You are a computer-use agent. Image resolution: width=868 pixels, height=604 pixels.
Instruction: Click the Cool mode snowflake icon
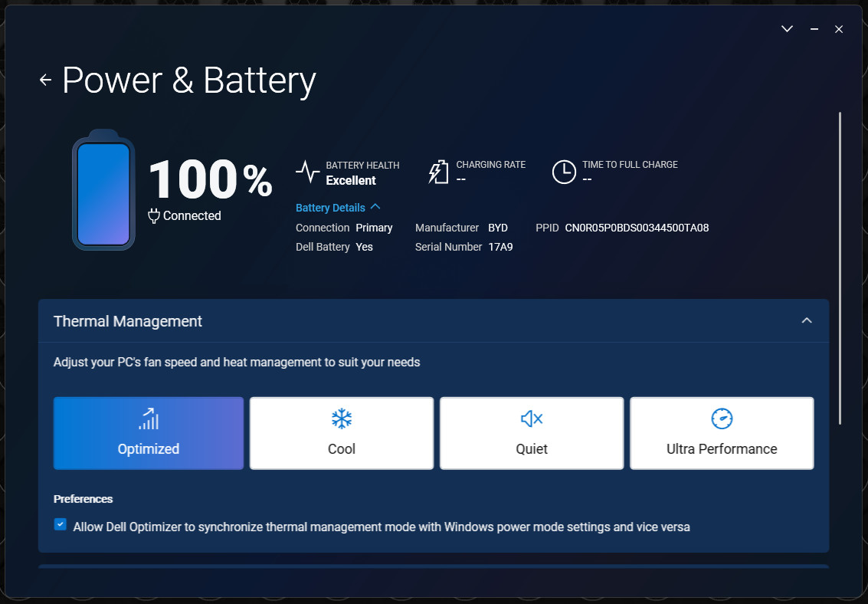(x=342, y=419)
